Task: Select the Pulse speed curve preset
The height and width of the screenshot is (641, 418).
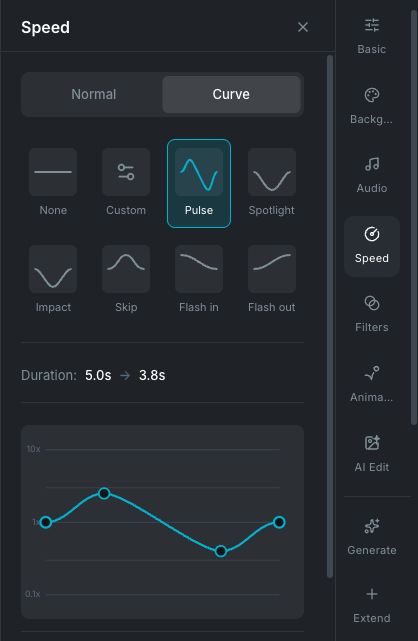Action: coord(199,183)
